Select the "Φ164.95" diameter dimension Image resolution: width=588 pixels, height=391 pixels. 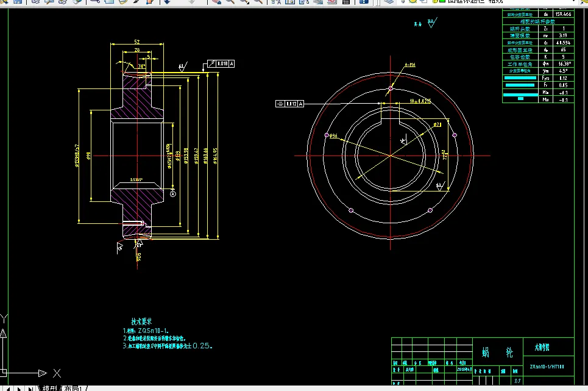coord(215,156)
